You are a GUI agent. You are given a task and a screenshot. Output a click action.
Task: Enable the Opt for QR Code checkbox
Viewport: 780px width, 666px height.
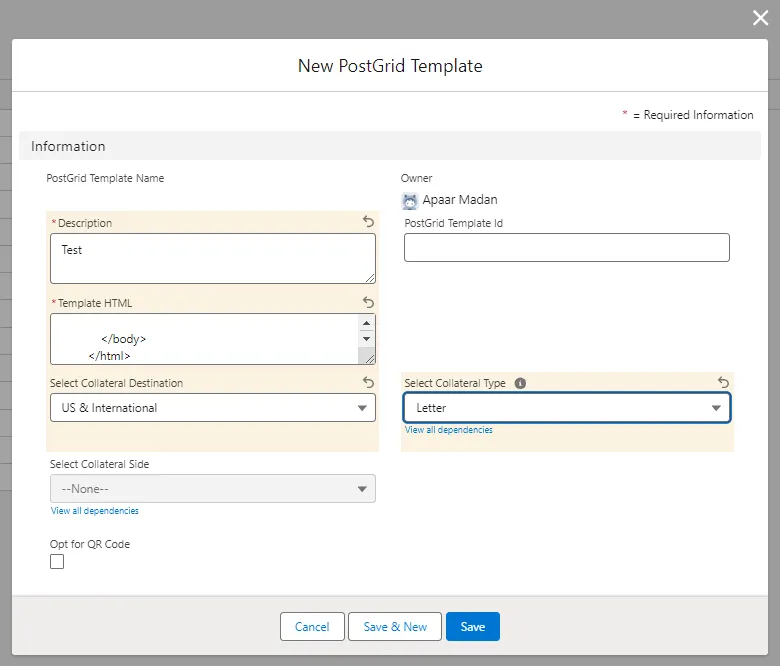(57, 562)
